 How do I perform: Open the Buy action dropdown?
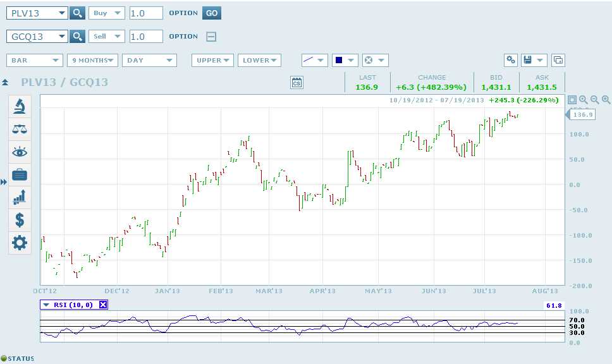[106, 13]
